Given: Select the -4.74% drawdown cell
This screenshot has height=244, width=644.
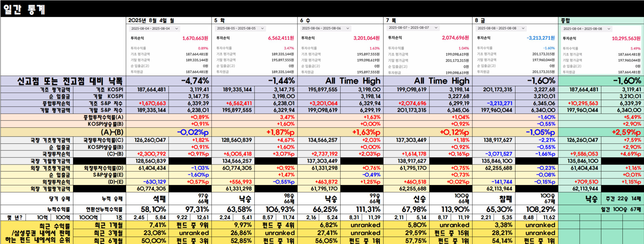Looking at the screenshot, I should [195, 81].
